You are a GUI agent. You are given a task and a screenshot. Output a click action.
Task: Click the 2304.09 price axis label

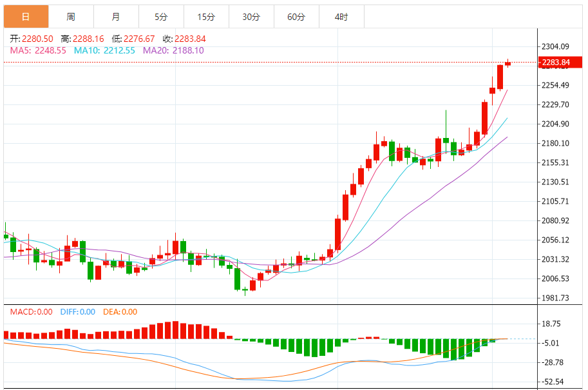(x=555, y=46)
